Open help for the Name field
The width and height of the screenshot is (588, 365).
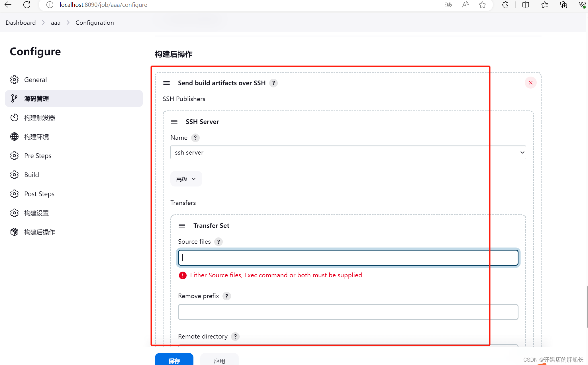195,138
